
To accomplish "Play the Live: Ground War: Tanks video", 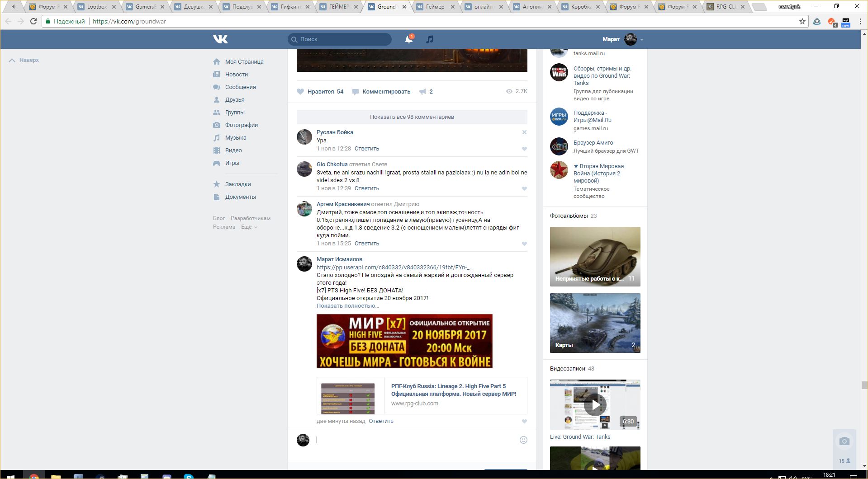I will coord(595,405).
